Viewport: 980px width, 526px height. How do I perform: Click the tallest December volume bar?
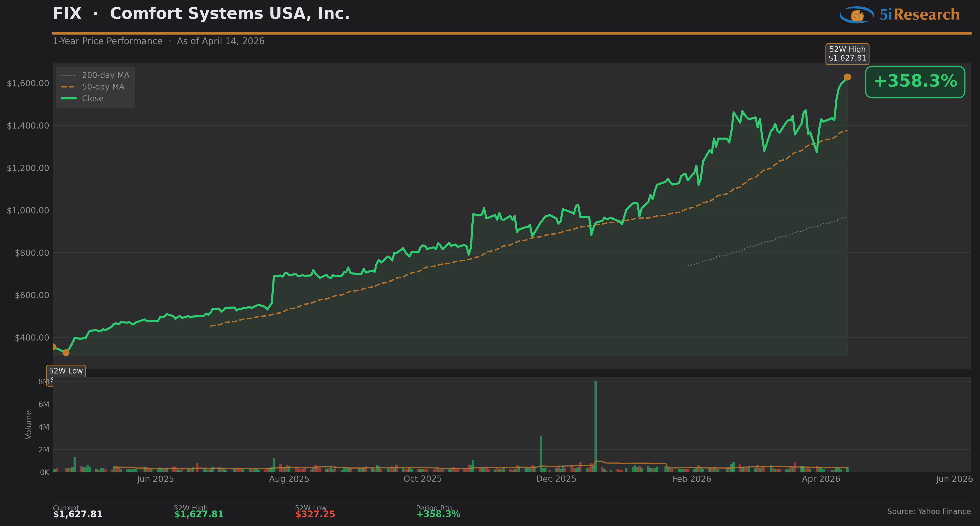(x=595, y=426)
